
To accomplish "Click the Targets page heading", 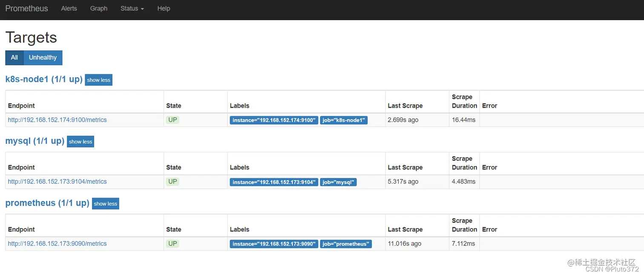I will point(31,37).
